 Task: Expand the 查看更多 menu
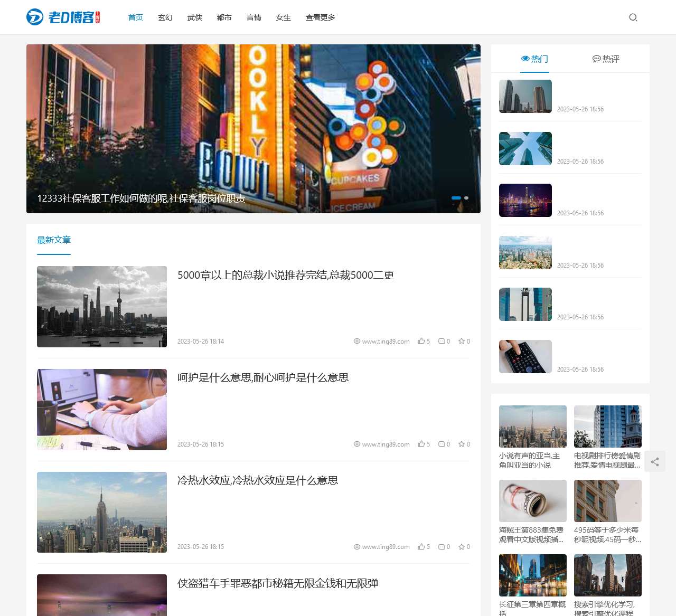coord(321,17)
